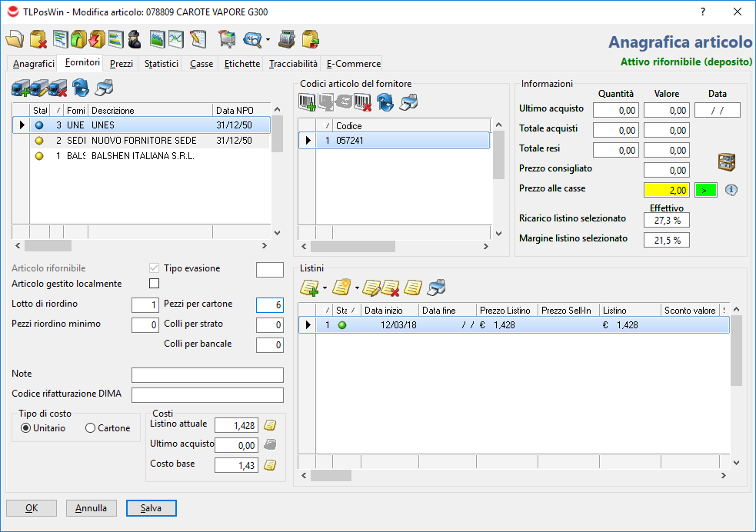Image resolution: width=756 pixels, height=532 pixels.
Task: Open dropdown arrow beside the second Listini icon
Action: [356, 288]
